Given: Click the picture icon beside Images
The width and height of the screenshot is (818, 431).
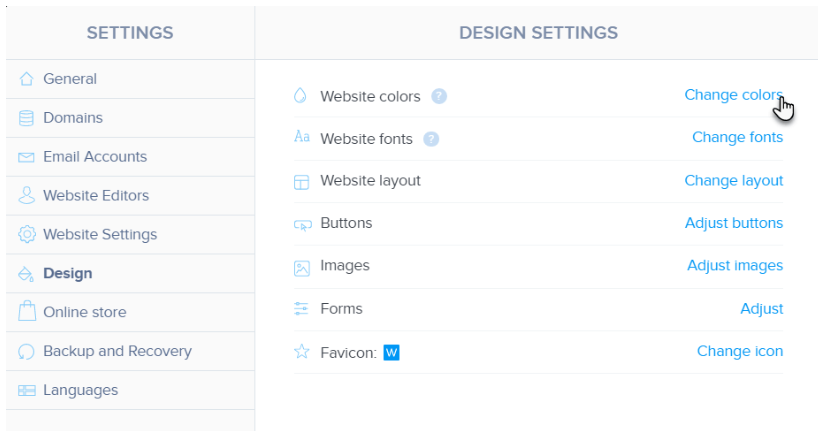Looking at the screenshot, I should pyautogui.click(x=302, y=268).
